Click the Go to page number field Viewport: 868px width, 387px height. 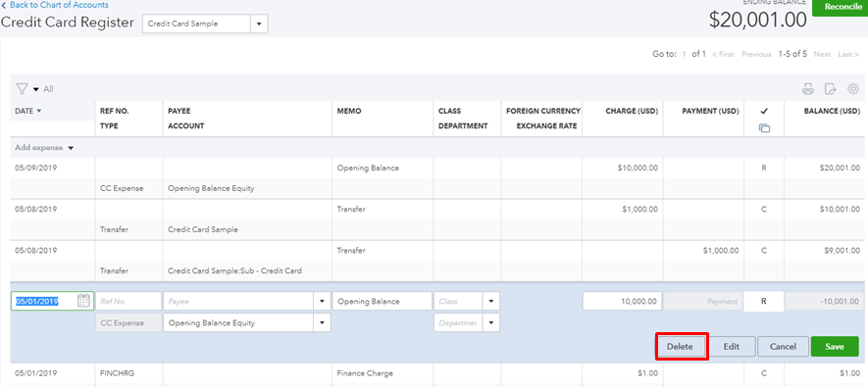[x=685, y=54]
